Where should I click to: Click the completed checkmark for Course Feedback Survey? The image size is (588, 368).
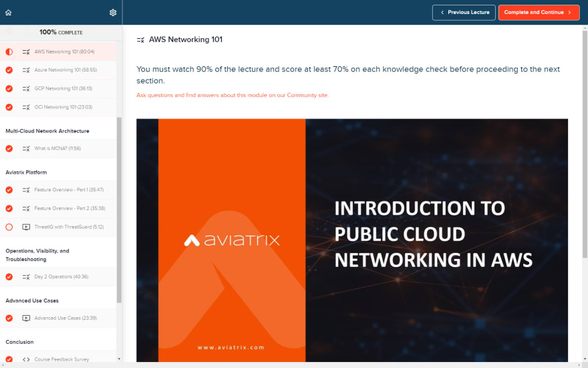point(9,359)
